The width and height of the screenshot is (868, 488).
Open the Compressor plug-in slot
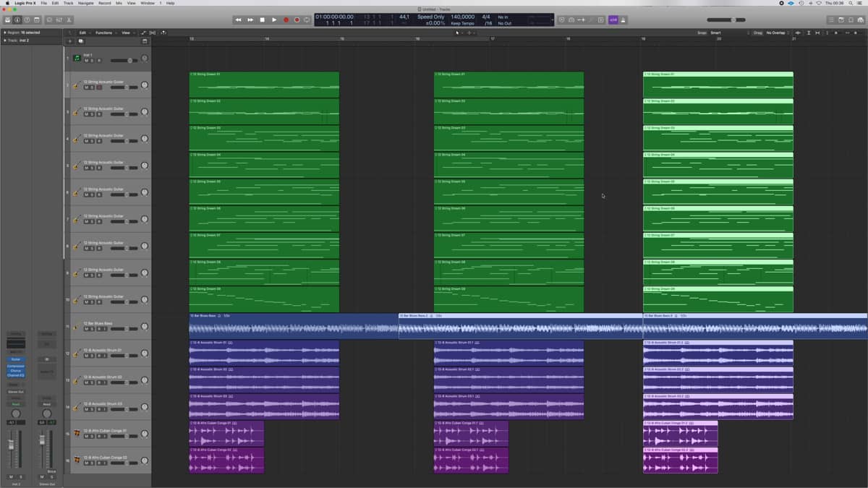click(16, 367)
